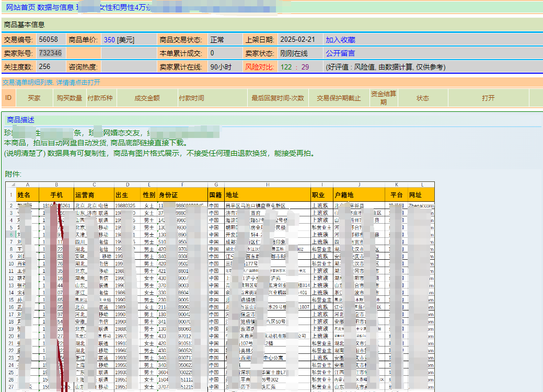Click the price value 350
543x392 pixels.
[x=109, y=40]
